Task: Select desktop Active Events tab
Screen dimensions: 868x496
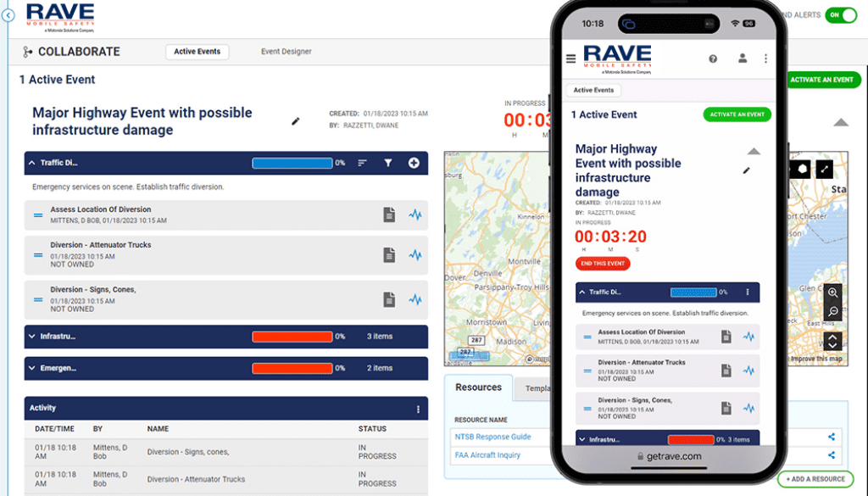Action: pyautogui.click(x=197, y=52)
